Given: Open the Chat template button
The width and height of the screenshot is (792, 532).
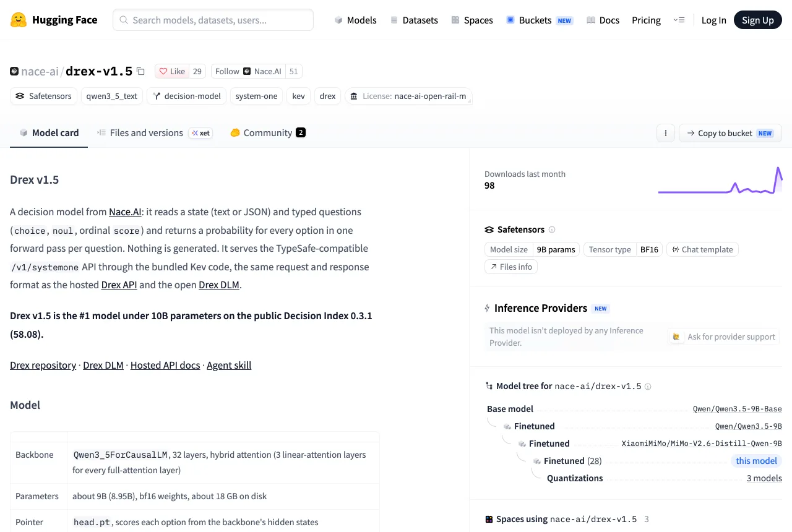Looking at the screenshot, I should point(702,249).
